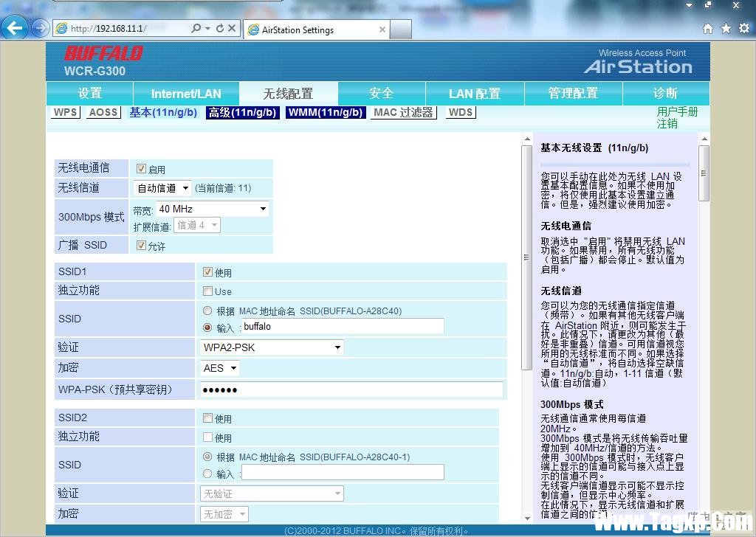Toggle SSID2 独立功能 使用 checkbox

click(207, 437)
